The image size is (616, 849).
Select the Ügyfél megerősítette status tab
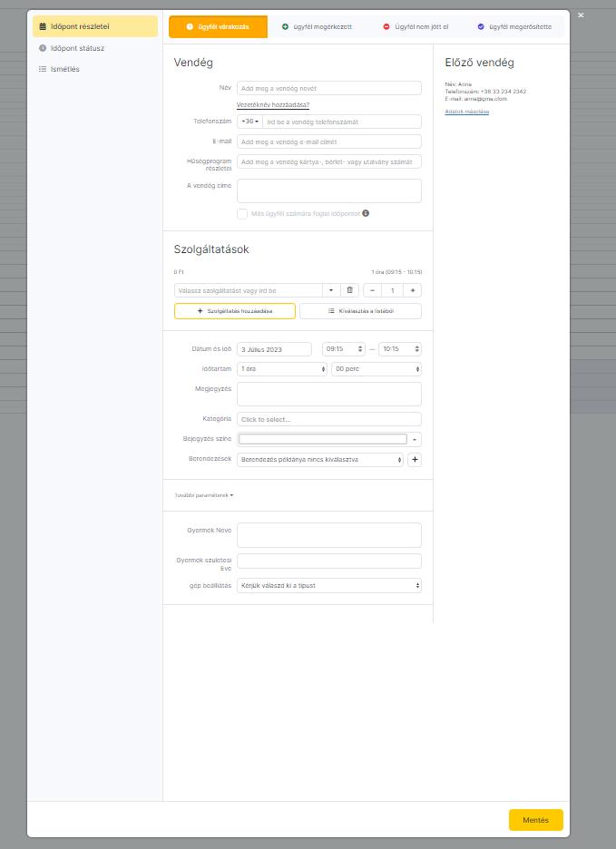tap(514, 26)
